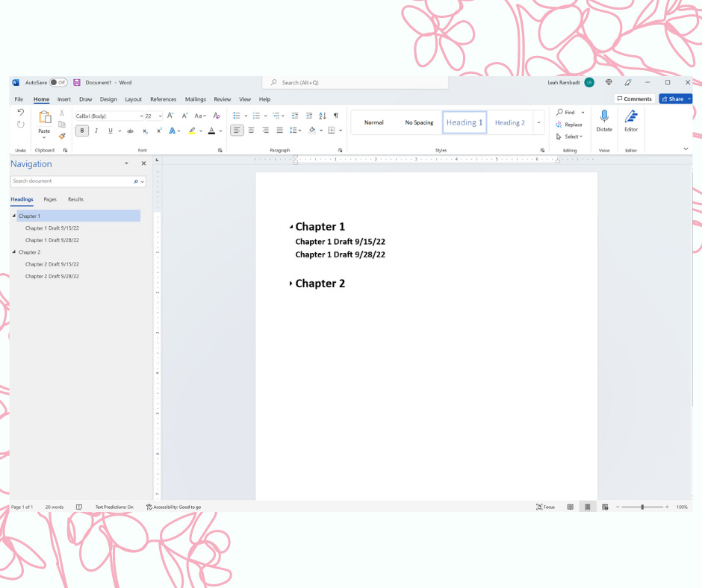Image resolution: width=702 pixels, height=588 pixels.
Task: Switch to Read Mode in status bar
Action: (570, 506)
